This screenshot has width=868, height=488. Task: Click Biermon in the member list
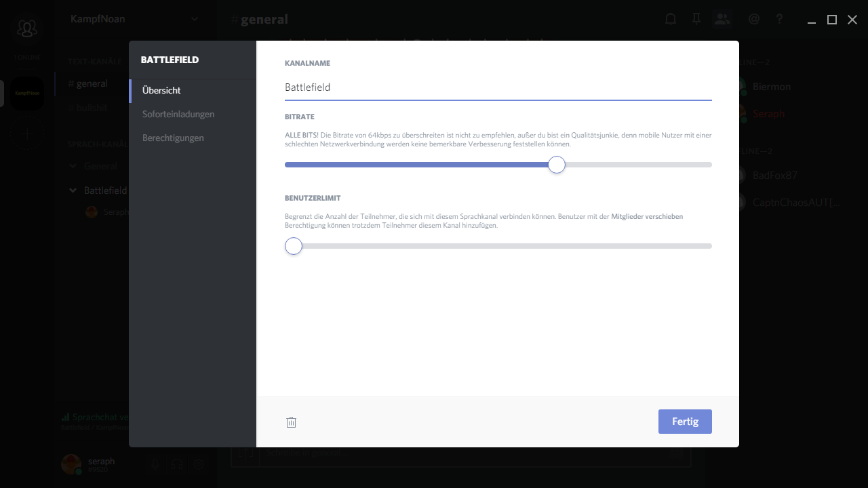[x=772, y=87]
